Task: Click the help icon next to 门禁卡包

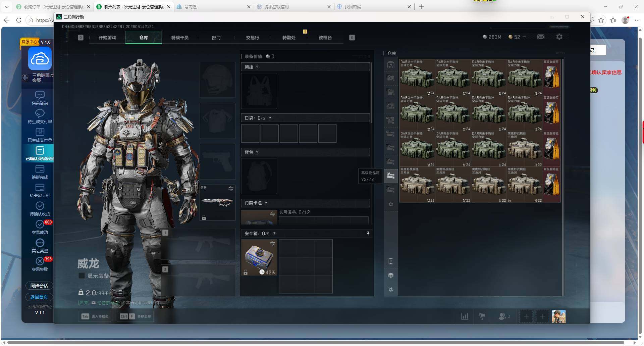Action: point(266,203)
